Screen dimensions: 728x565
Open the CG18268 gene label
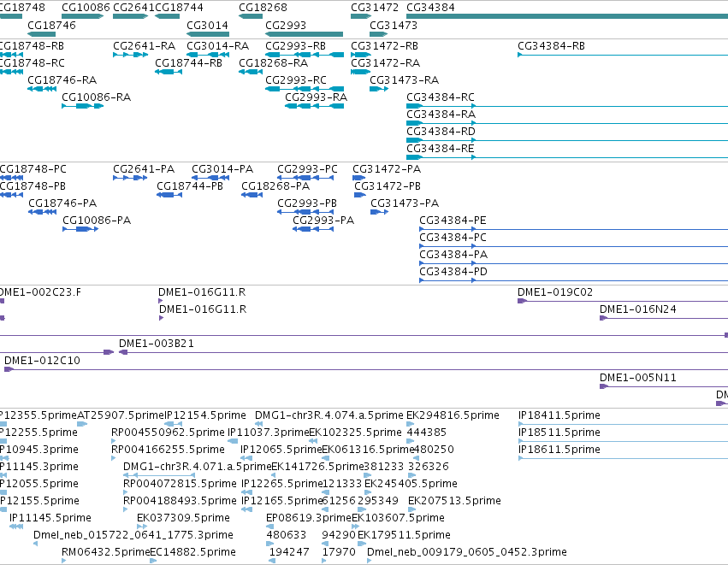(263, 8)
